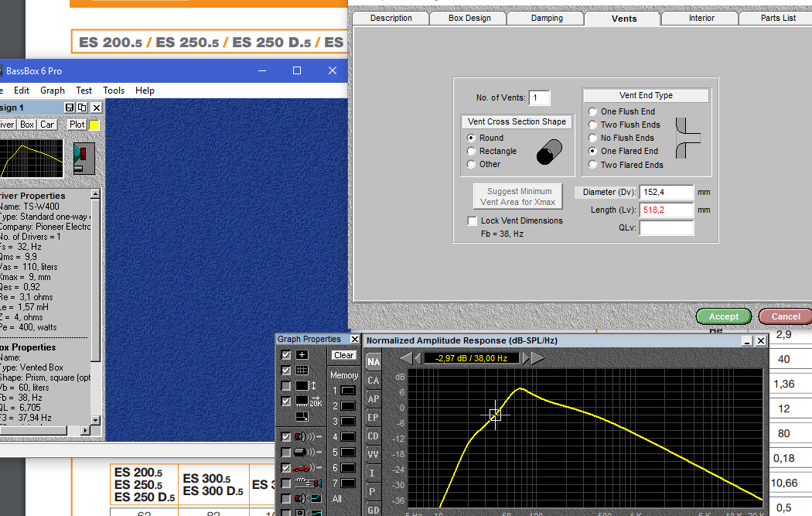Image resolution: width=812 pixels, height=516 pixels.
Task: Check Lock Vent Dimensions
Action: 472,220
